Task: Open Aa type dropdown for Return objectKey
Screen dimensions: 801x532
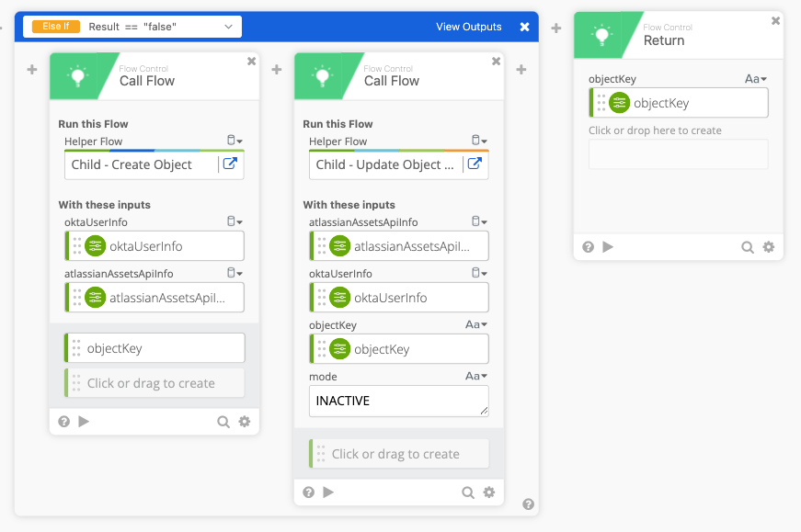Action: coord(755,80)
